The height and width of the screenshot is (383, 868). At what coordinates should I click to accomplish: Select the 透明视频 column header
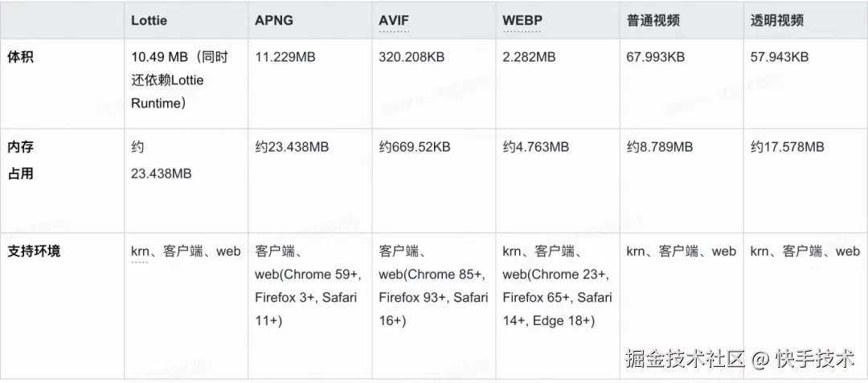776,21
